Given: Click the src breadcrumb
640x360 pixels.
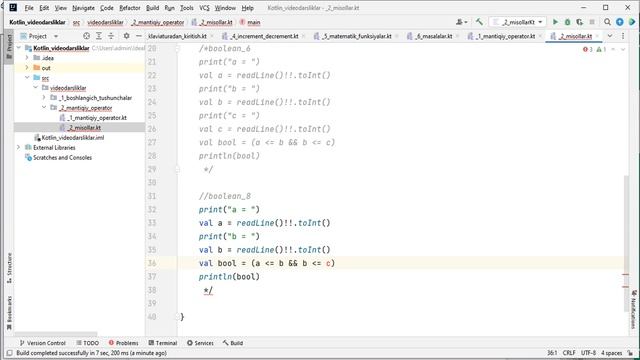Looking at the screenshot, I should pos(76,22).
